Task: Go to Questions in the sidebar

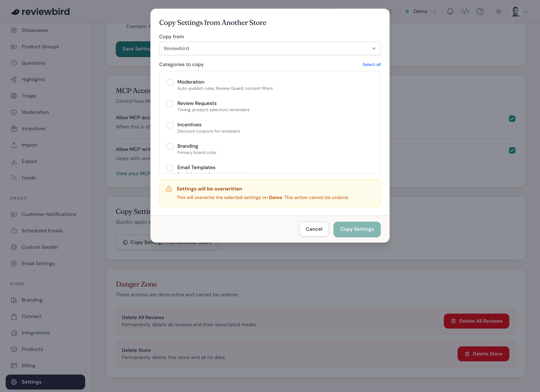Action: (33, 63)
